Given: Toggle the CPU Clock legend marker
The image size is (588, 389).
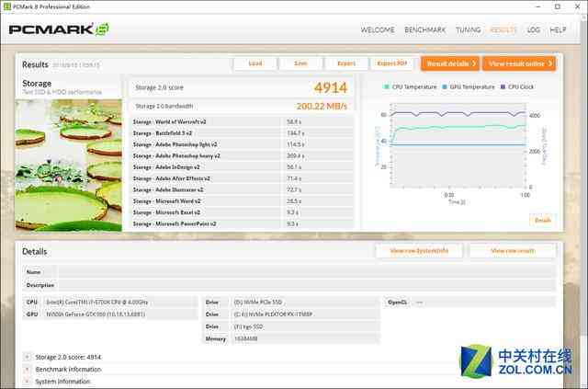Looking at the screenshot, I should click(x=503, y=86).
